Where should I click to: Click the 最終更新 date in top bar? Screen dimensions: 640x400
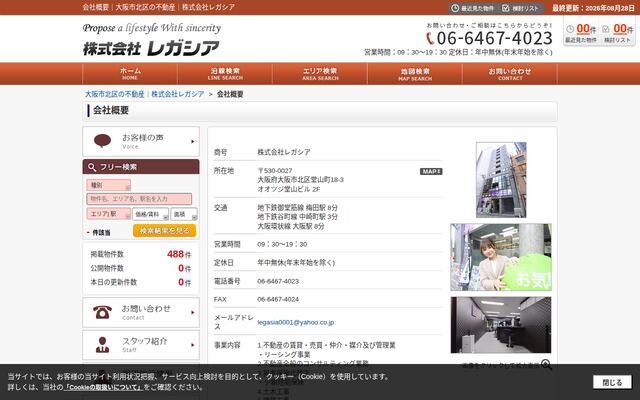pos(593,8)
